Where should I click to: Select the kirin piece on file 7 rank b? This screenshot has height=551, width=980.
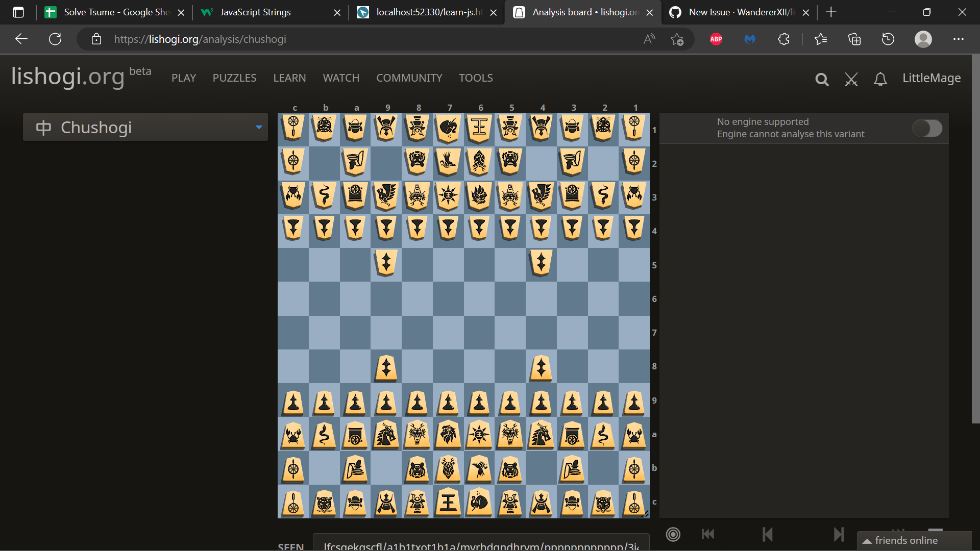click(x=448, y=468)
